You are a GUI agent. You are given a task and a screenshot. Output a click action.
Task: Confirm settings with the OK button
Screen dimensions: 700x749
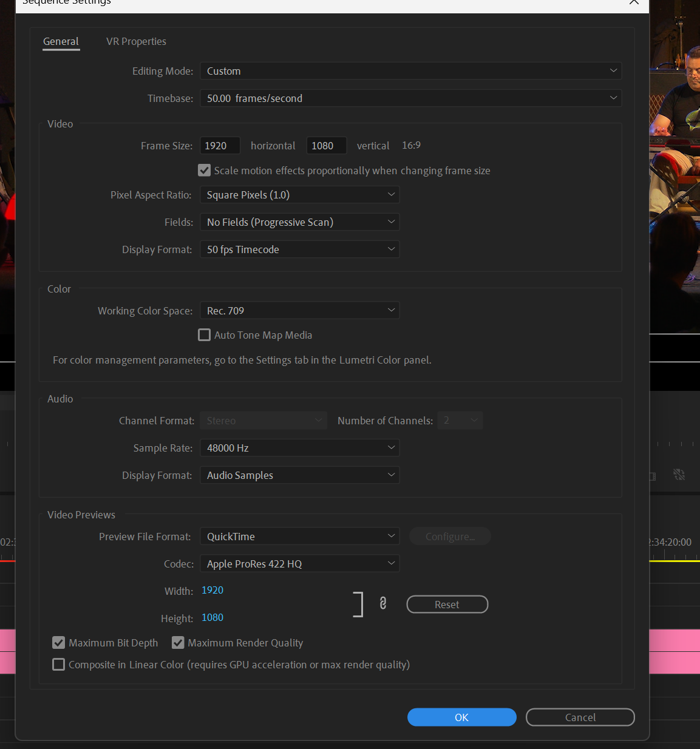coord(461,717)
